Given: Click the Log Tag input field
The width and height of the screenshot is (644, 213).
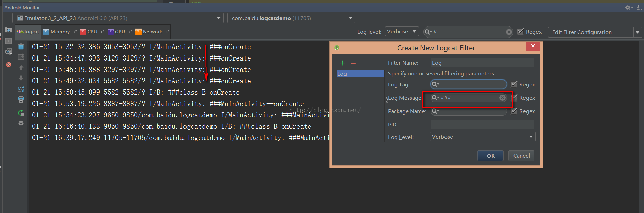Looking at the screenshot, I should point(468,84).
